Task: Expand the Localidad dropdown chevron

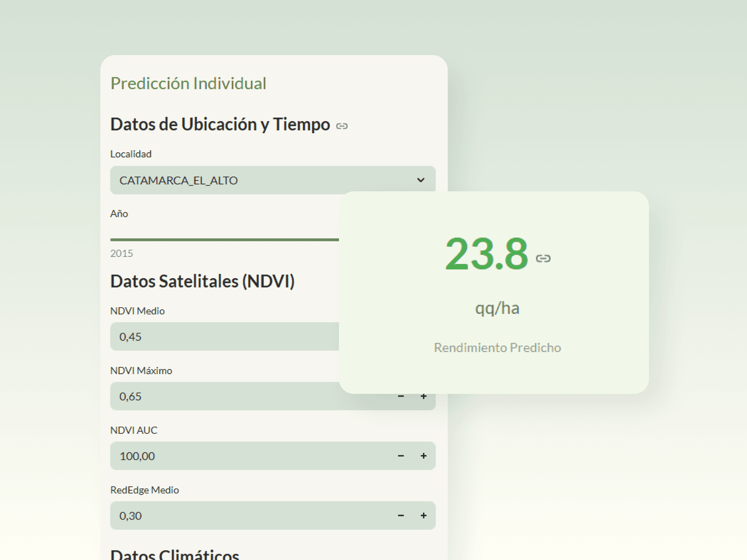Action: (420, 180)
